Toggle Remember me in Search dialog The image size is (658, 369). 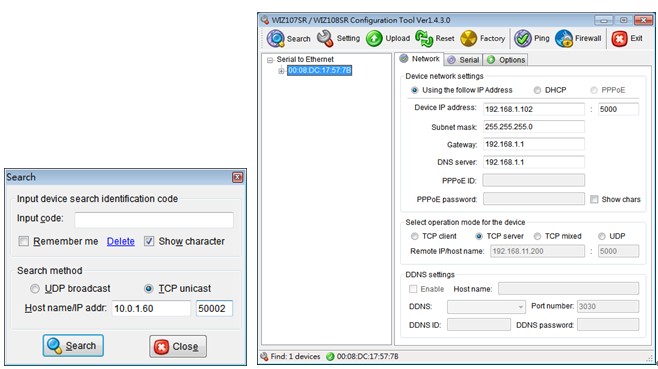24,241
